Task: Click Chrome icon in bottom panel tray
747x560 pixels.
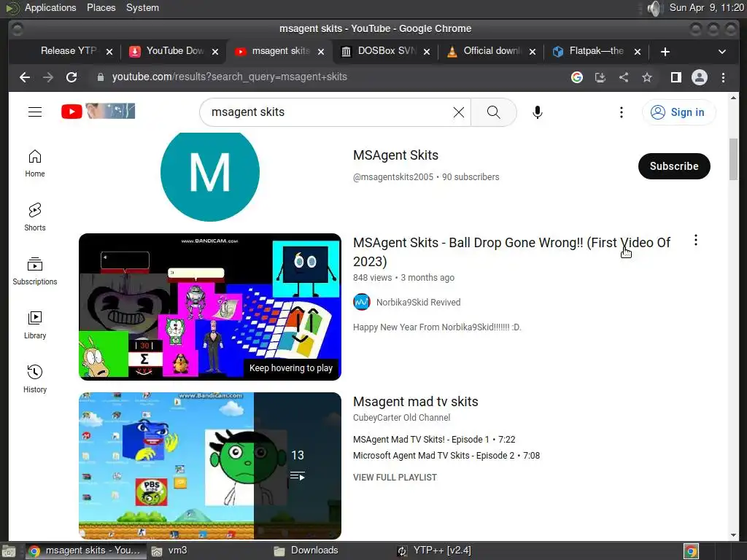Action: [x=691, y=551]
